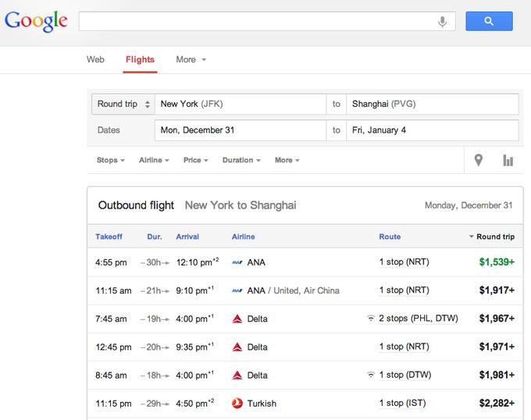The height and width of the screenshot is (420, 531).
Task: Expand the Duration filter
Action: 241,160
